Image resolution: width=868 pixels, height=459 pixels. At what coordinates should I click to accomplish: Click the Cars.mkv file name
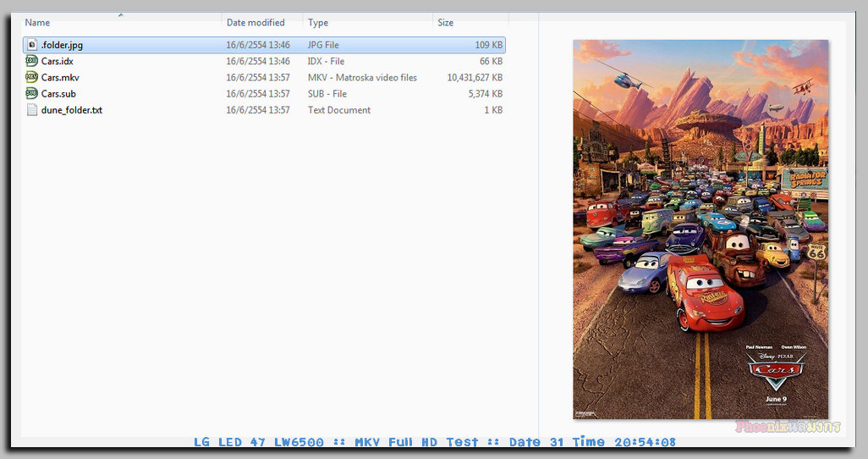[60, 77]
